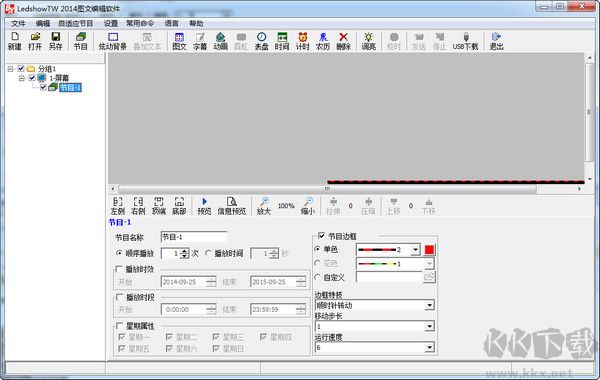Image resolution: width=600 pixels, height=380 pixels.
Task: Open the 语言 menu
Action: (171, 23)
